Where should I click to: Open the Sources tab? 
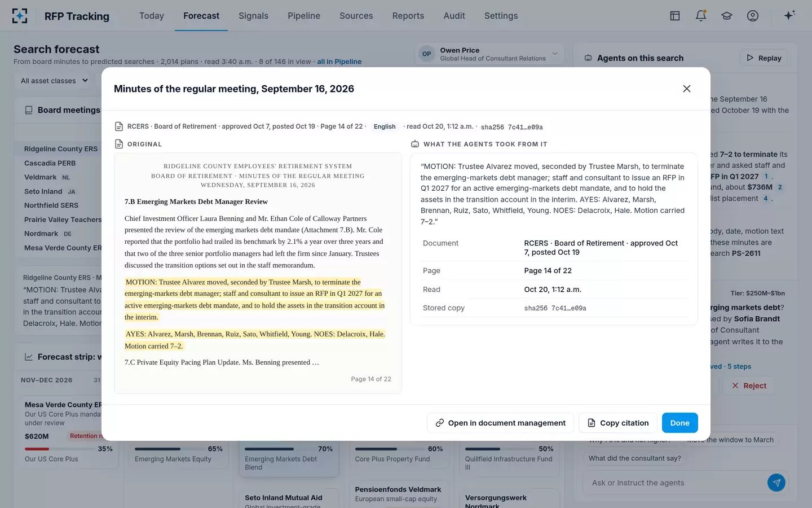(356, 16)
